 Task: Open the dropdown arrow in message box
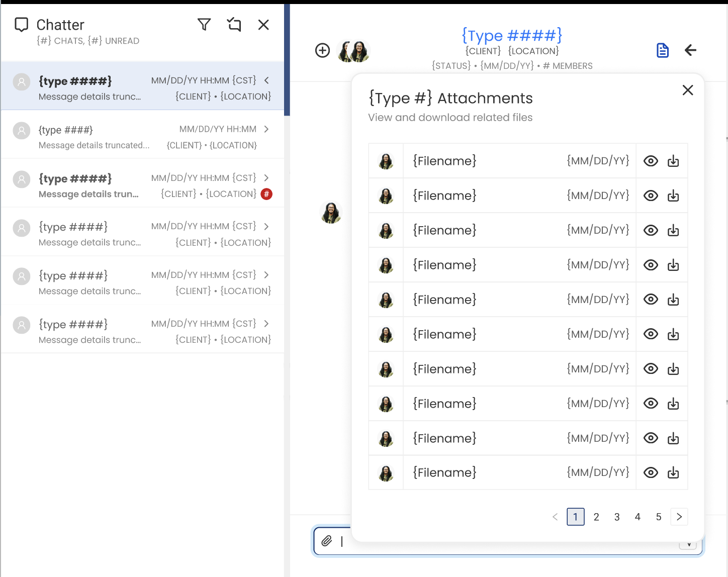coord(688,545)
